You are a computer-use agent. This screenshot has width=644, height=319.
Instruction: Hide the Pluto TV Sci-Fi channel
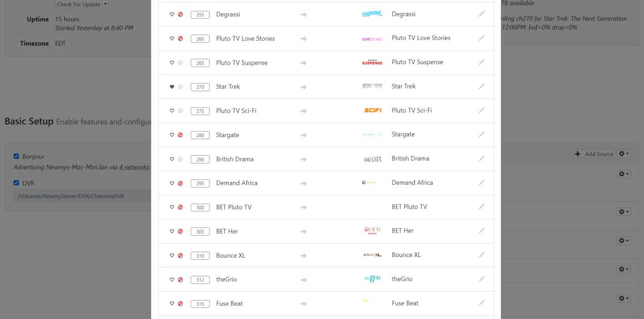180,111
